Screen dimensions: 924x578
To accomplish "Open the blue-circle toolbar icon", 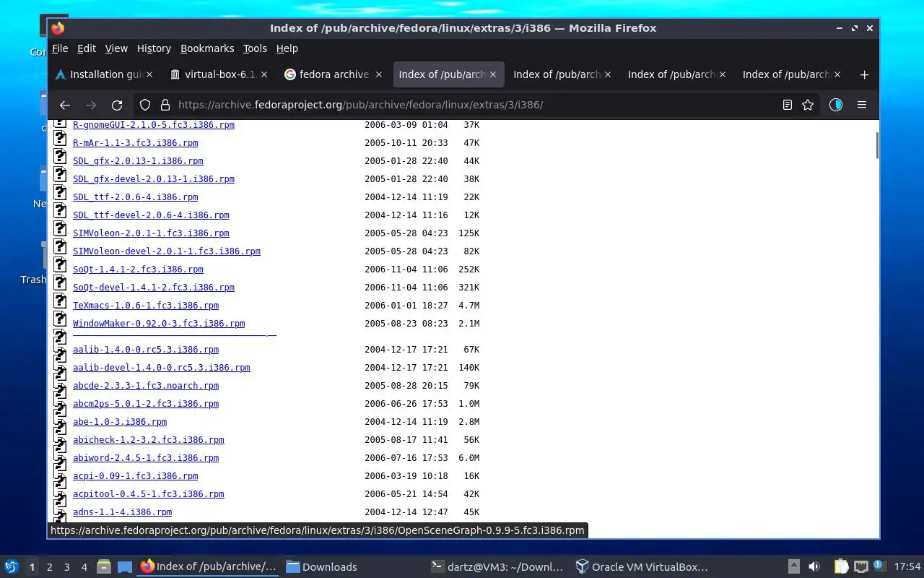I will tap(836, 105).
